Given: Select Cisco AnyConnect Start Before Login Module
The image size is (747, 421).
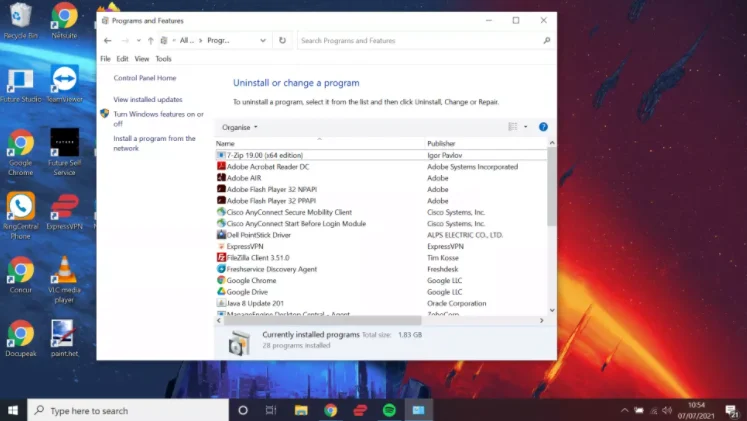Looking at the screenshot, I should click(x=381, y=224).
